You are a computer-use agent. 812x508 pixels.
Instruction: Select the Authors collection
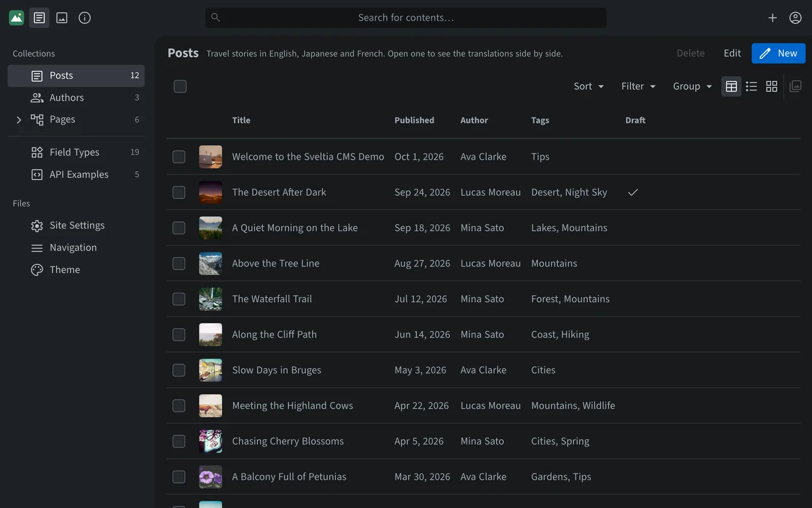[76, 98]
